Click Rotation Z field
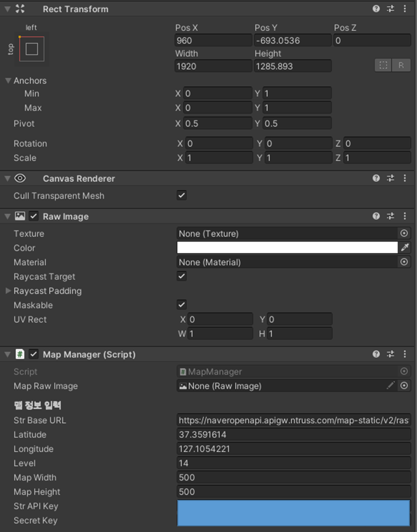 [377, 143]
